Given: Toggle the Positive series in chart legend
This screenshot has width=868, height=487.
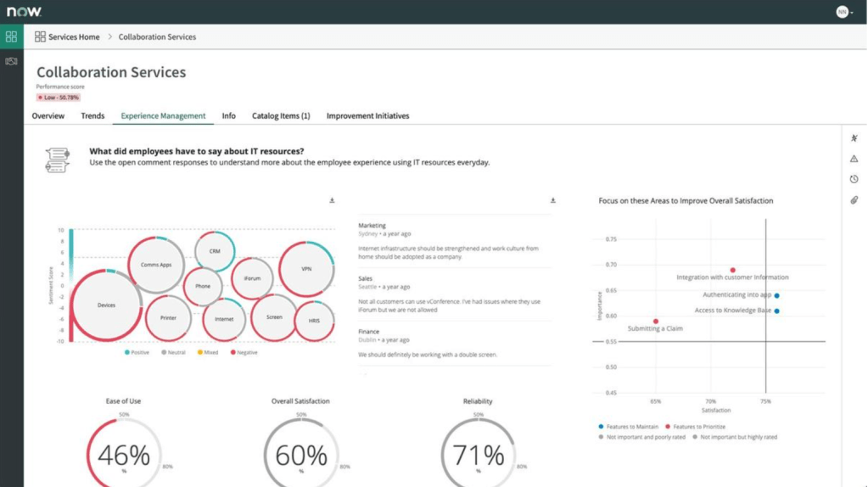Looking at the screenshot, I should click(136, 352).
